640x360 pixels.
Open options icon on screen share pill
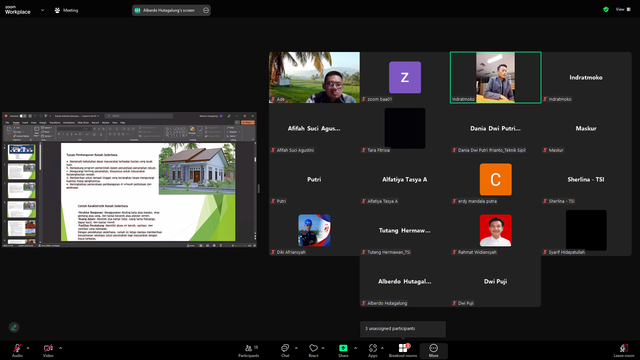pyautogui.click(x=206, y=10)
